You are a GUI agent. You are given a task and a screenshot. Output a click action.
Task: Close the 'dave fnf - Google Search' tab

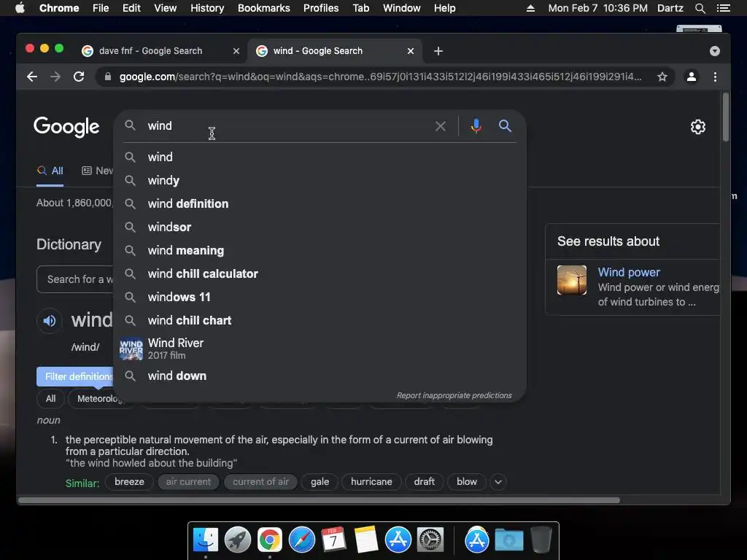[236, 51]
